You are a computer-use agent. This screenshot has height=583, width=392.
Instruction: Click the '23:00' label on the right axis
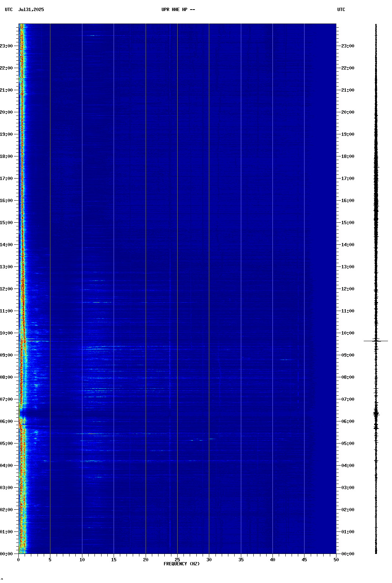click(348, 46)
